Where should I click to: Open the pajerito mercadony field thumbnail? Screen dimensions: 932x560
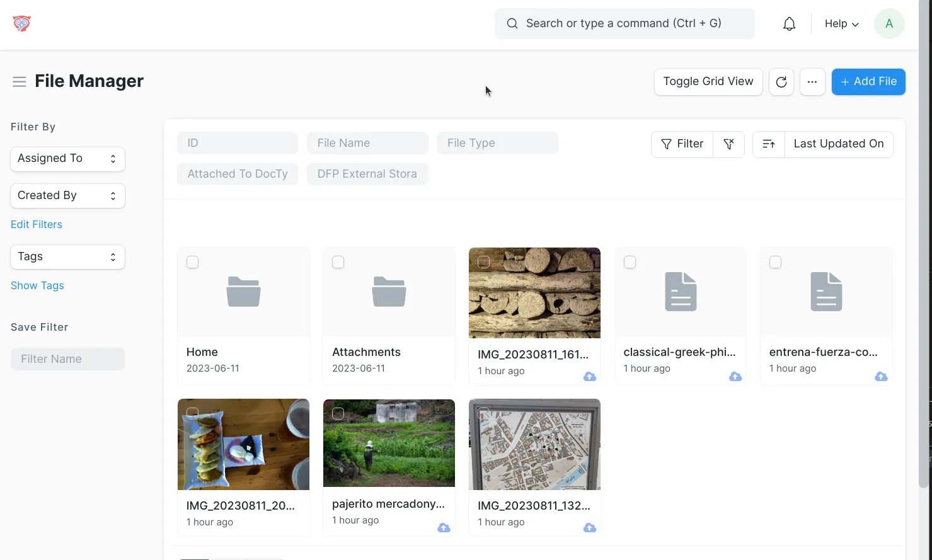(389, 443)
